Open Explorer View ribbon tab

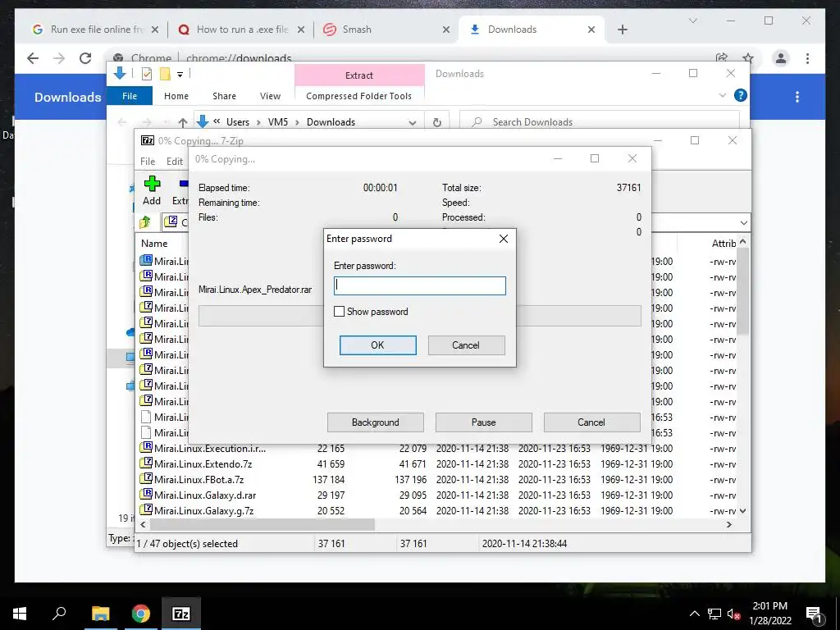[270, 96]
